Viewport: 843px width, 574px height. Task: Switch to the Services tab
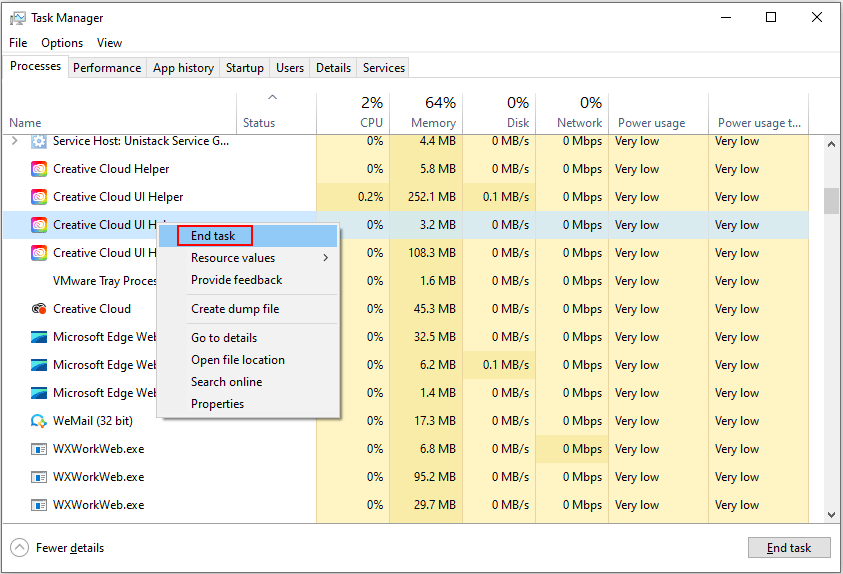pyautogui.click(x=383, y=68)
